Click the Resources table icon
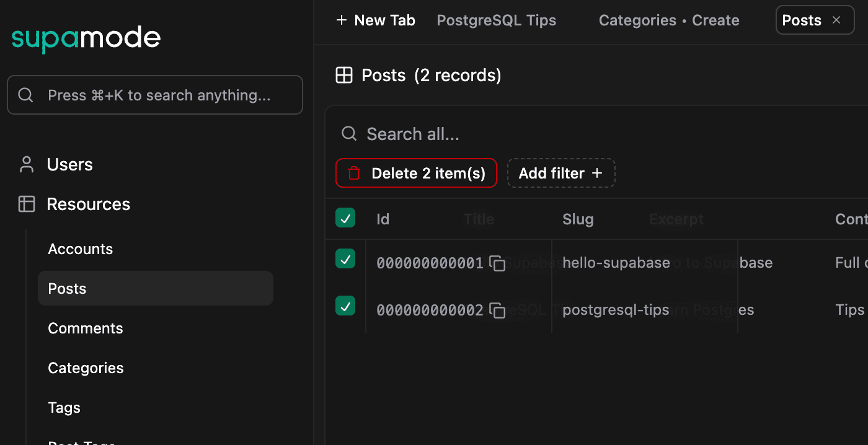The width and height of the screenshot is (868, 445). click(27, 204)
